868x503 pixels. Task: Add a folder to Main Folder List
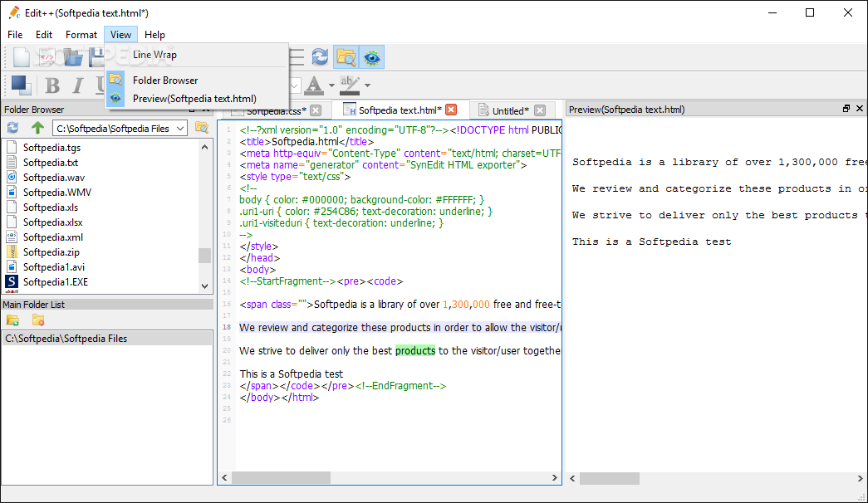12,320
